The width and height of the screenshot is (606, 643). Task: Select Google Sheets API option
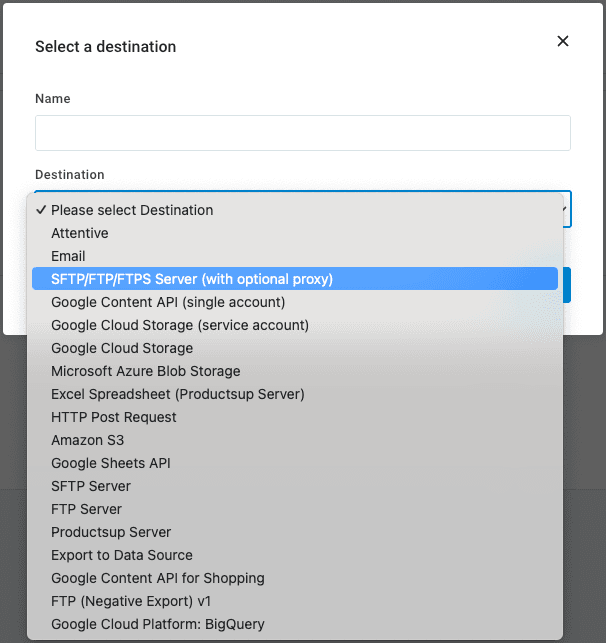coord(111,463)
